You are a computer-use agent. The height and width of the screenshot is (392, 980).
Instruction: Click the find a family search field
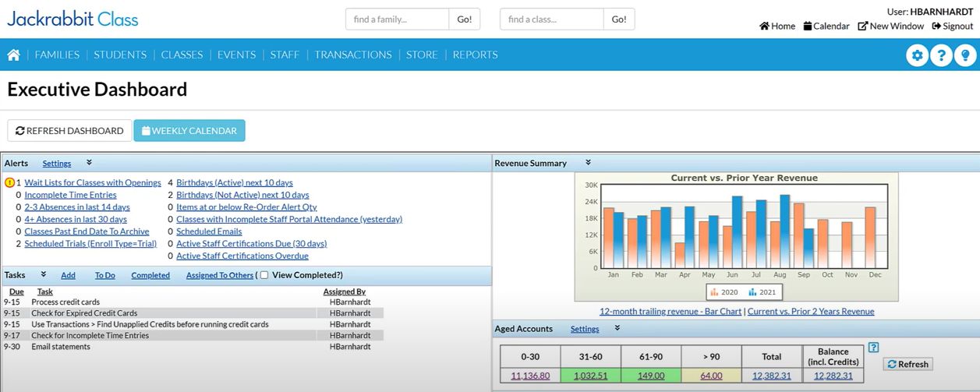[397, 19]
